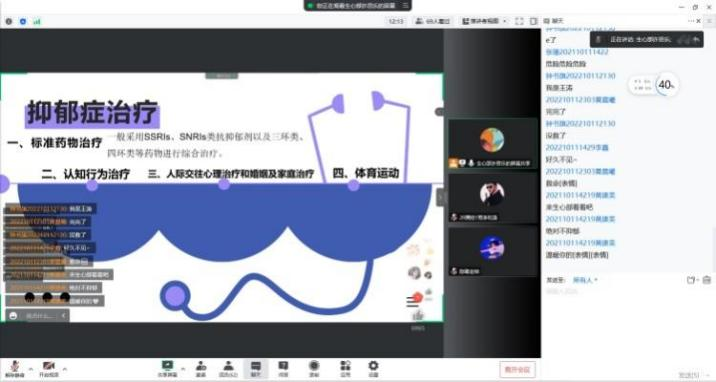Click the emoji icon in the danmaku bar
The height and width of the screenshot is (382, 716).
coord(13,315)
